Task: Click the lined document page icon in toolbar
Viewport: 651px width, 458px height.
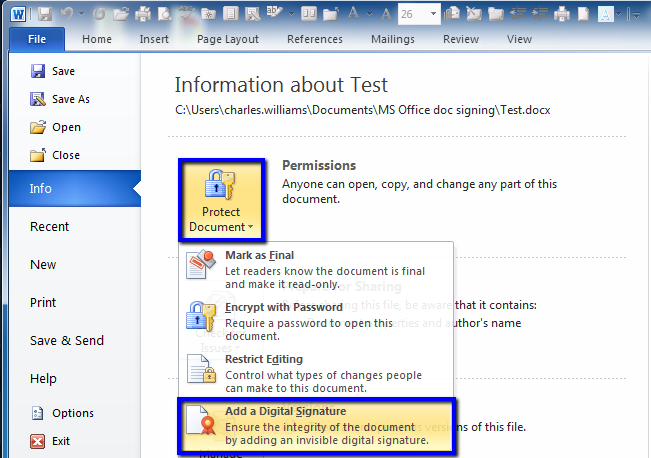Action: tap(230, 15)
